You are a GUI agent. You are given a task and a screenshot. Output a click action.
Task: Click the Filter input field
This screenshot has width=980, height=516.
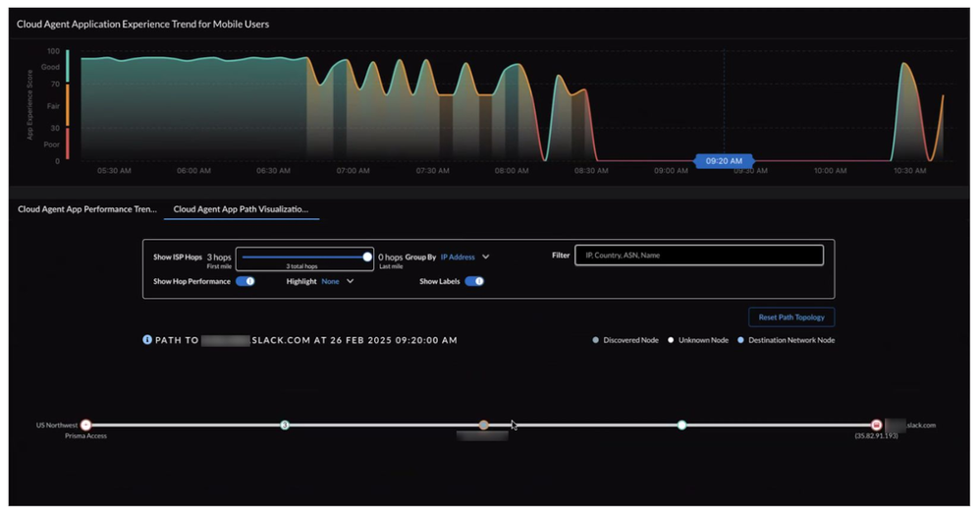pos(698,256)
